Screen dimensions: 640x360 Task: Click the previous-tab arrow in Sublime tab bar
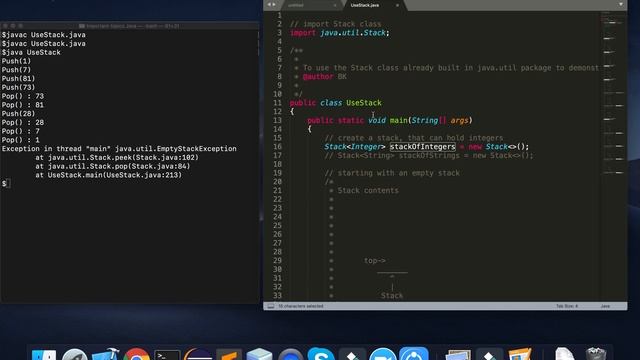[269, 4]
